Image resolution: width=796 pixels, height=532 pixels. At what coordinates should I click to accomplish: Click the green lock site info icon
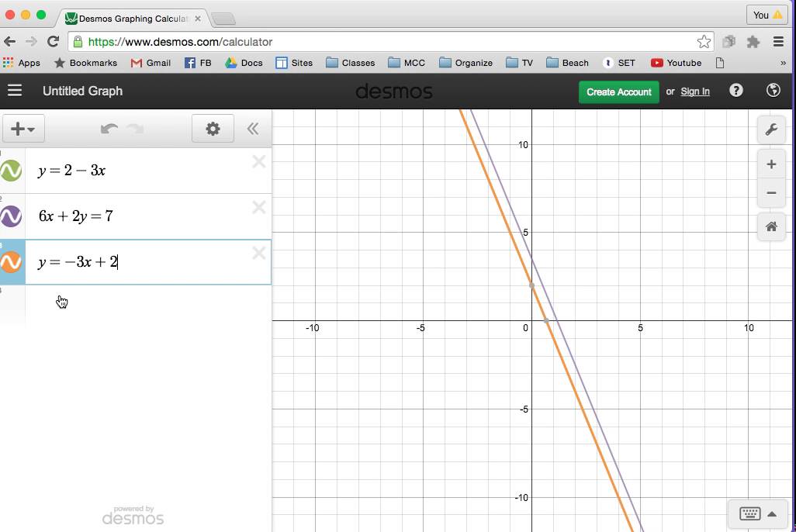[78, 42]
